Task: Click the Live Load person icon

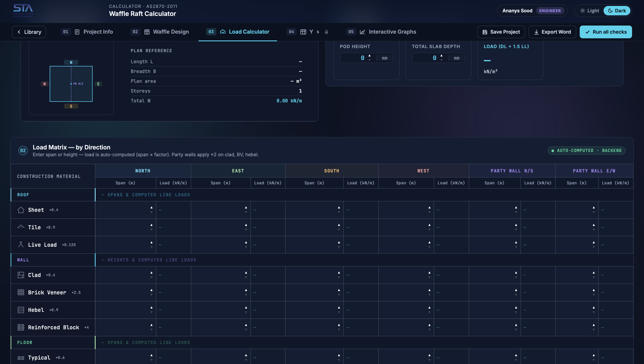Action: pyautogui.click(x=21, y=245)
